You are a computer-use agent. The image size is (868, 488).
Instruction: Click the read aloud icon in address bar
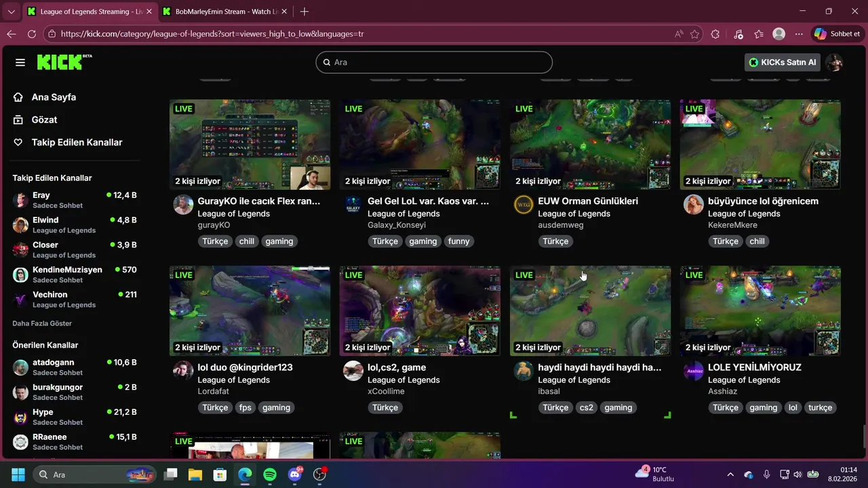(x=679, y=34)
